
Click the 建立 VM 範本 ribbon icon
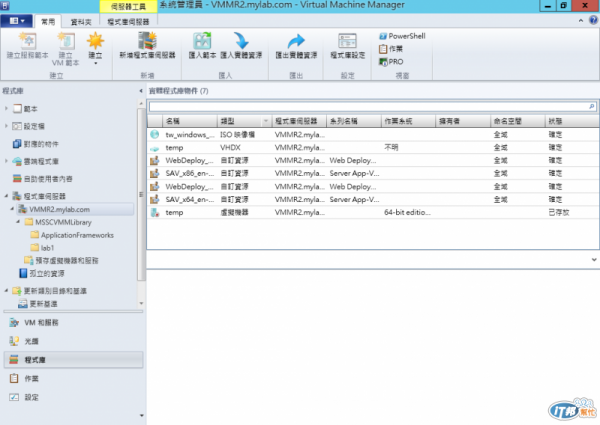(x=66, y=40)
